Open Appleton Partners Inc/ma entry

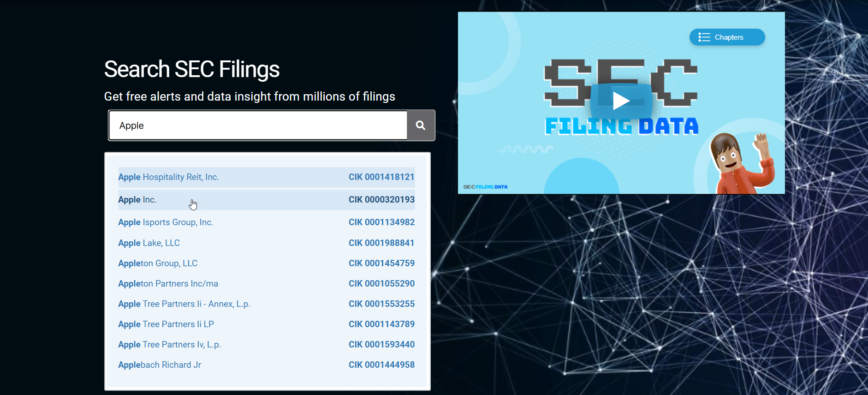168,284
